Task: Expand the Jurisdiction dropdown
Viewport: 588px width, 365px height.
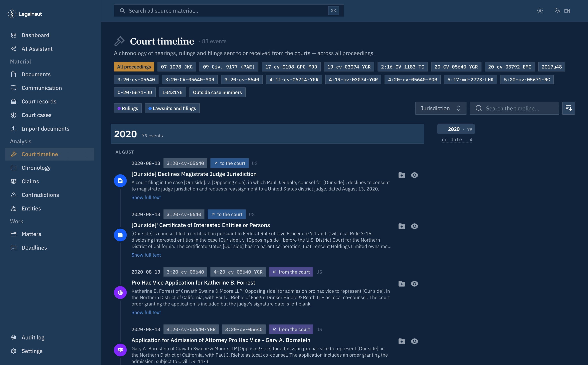Action: point(441,108)
